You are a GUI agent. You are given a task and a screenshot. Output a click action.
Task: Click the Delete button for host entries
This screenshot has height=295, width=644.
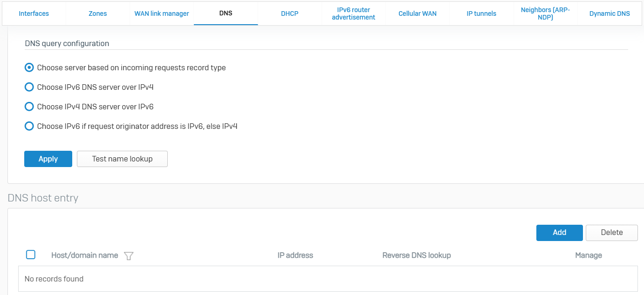point(611,233)
